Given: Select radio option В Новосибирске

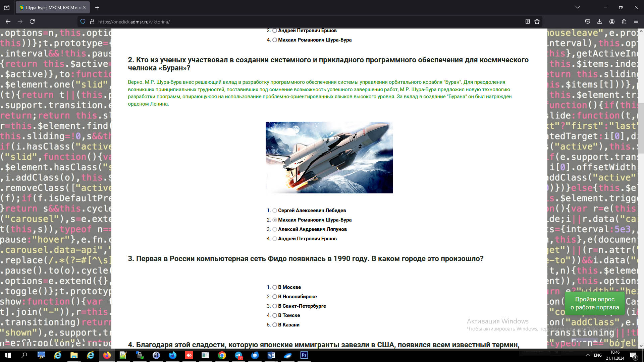Looking at the screenshot, I should coord(275,297).
